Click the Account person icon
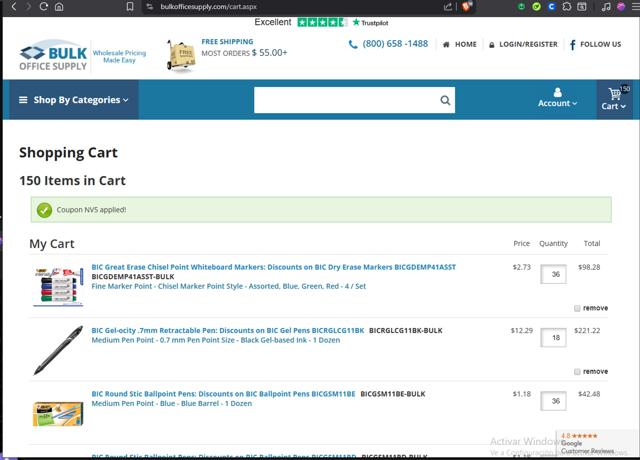The height and width of the screenshot is (460, 640). [x=558, y=92]
